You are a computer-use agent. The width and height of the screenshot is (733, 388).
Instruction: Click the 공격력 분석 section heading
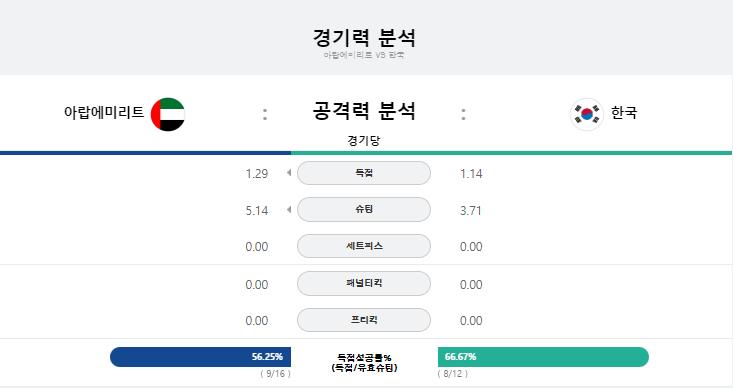coord(364,111)
